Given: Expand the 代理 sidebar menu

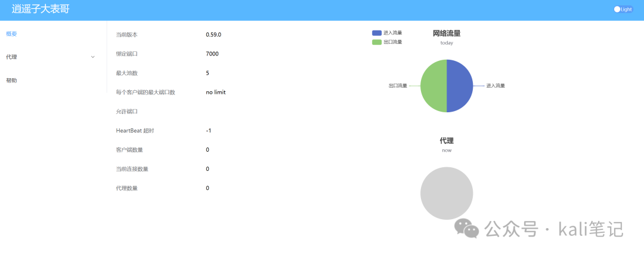Looking at the screenshot, I should (x=51, y=57).
